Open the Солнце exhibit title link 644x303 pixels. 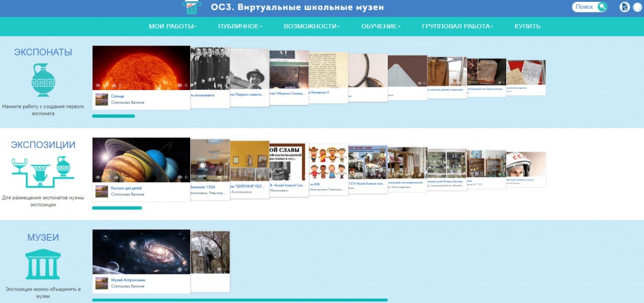click(118, 96)
